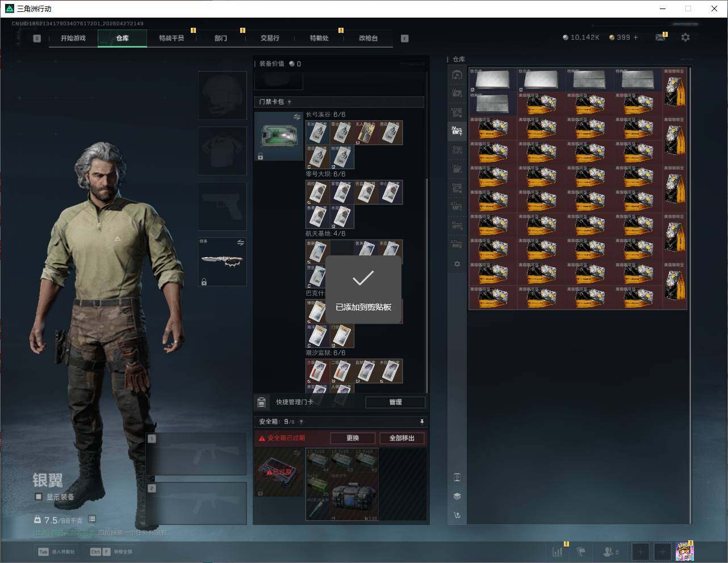Click the swap icon on keycard case
The width and height of the screenshot is (728, 563).
(x=297, y=117)
